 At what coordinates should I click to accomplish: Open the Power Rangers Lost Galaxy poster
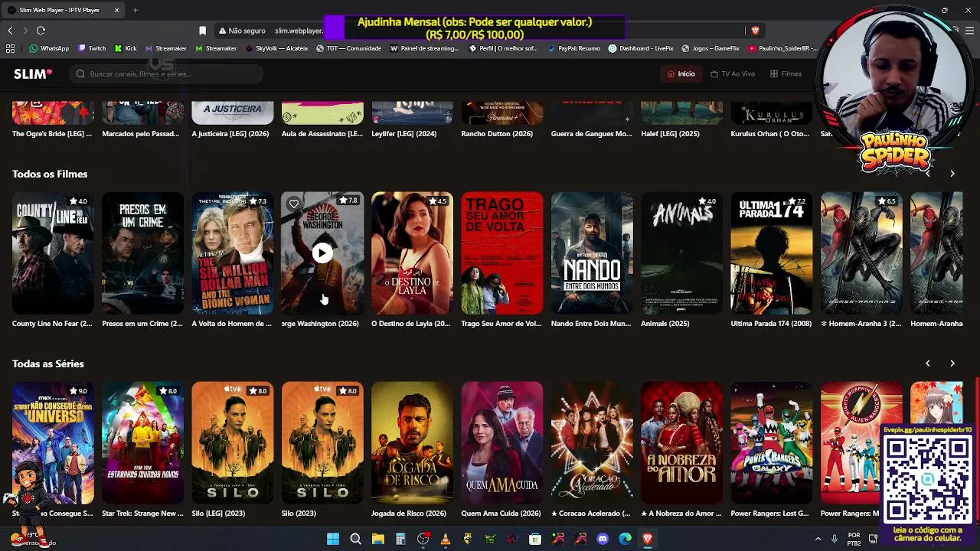tap(772, 443)
